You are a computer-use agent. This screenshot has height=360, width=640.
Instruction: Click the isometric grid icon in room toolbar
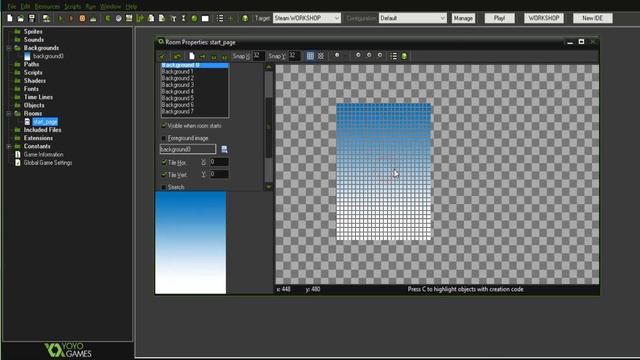321,56
